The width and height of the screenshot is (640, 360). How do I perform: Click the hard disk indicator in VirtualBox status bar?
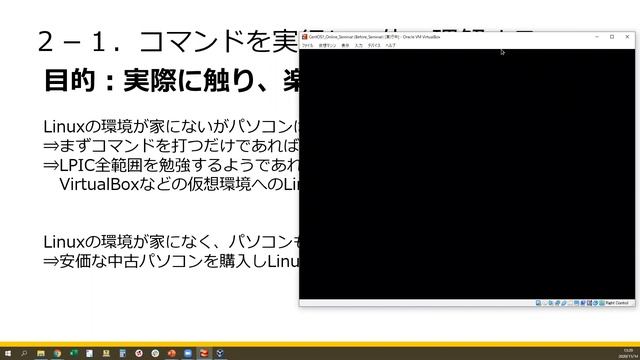pyautogui.click(x=538, y=303)
